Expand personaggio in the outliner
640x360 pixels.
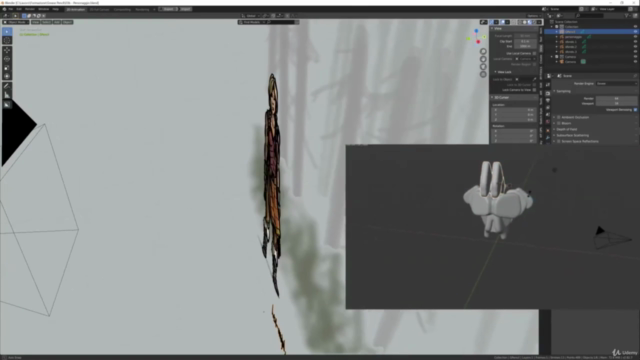point(557,37)
